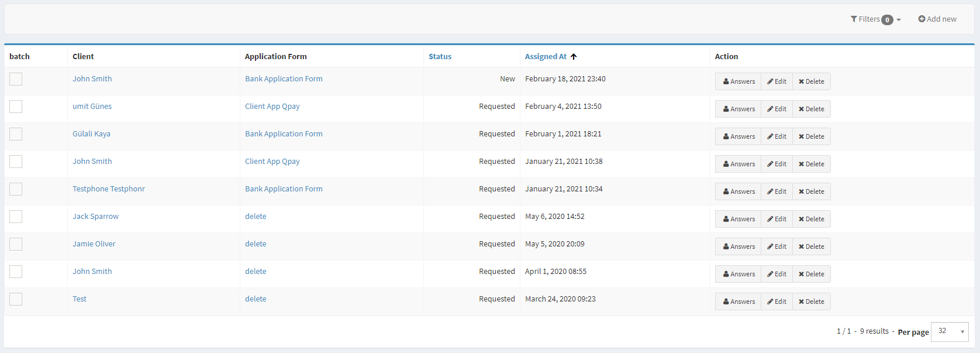
Task: Click the Assigned At column header
Action: click(x=546, y=57)
